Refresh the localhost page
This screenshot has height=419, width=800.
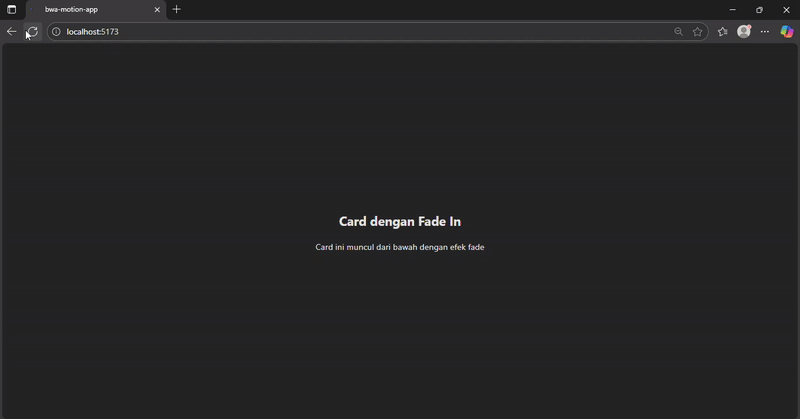tap(32, 32)
